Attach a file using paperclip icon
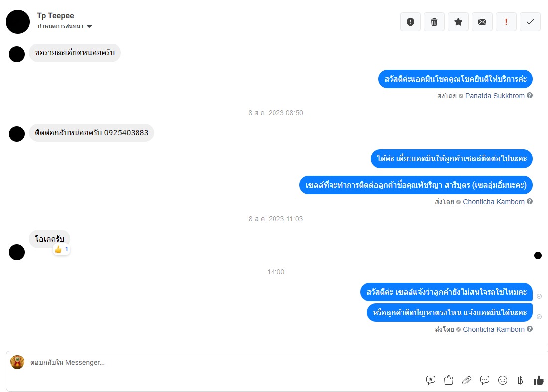Viewport: 548px width, 392px height. pyautogui.click(x=467, y=380)
